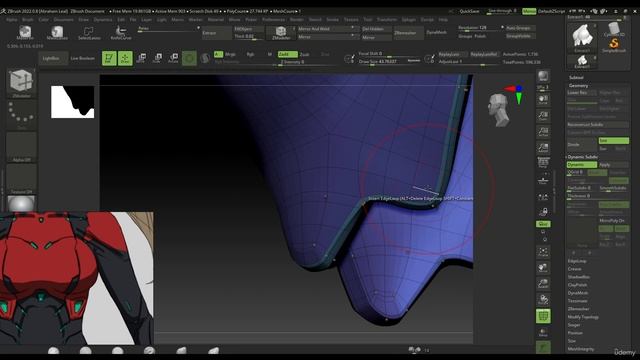Screen dimensions: 640x360
Task: Expand the ClayPolish section
Action: tap(577, 285)
